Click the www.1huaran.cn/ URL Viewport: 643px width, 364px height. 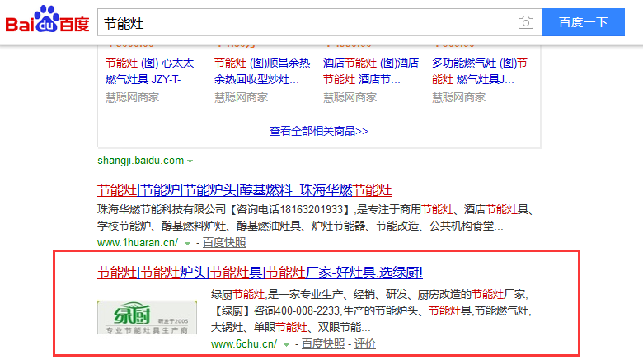click(138, 243)
